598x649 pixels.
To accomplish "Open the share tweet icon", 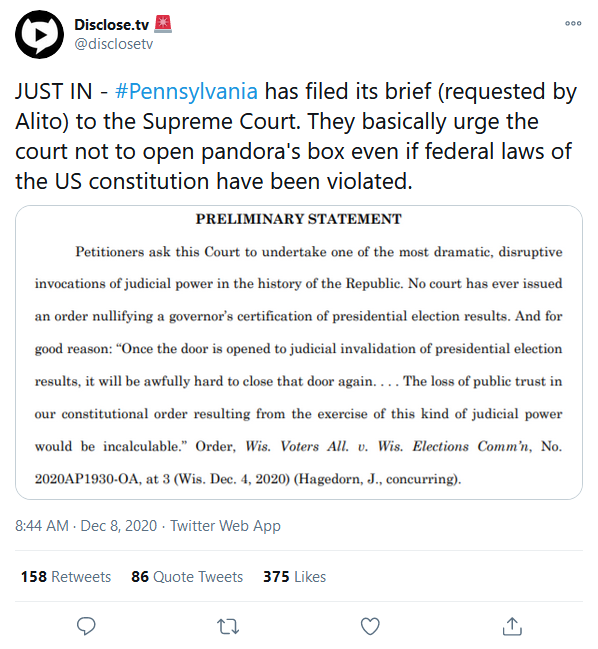I will coord(512,626).
